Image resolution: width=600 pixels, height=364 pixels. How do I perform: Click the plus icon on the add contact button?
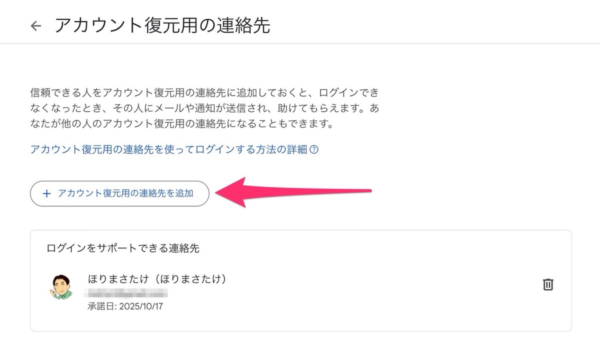point(47,193)
